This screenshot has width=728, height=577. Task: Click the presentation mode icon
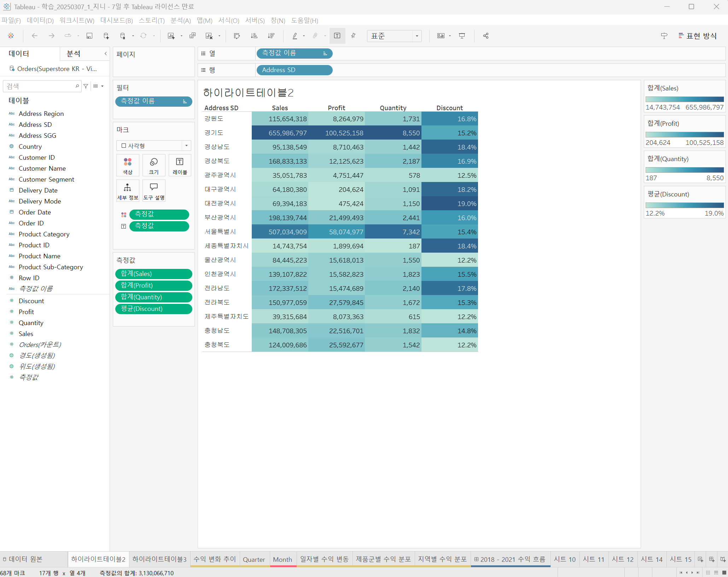(x=462, y=36)
